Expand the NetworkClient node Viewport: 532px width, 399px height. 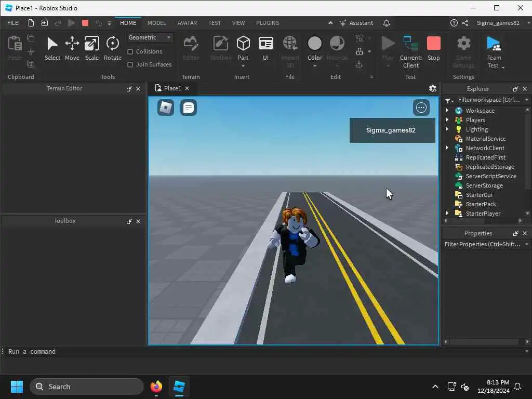click(x=447, y=148)
